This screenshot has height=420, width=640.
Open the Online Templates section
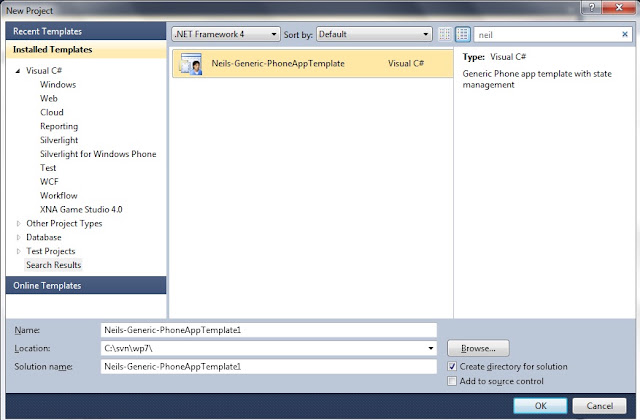86,285
